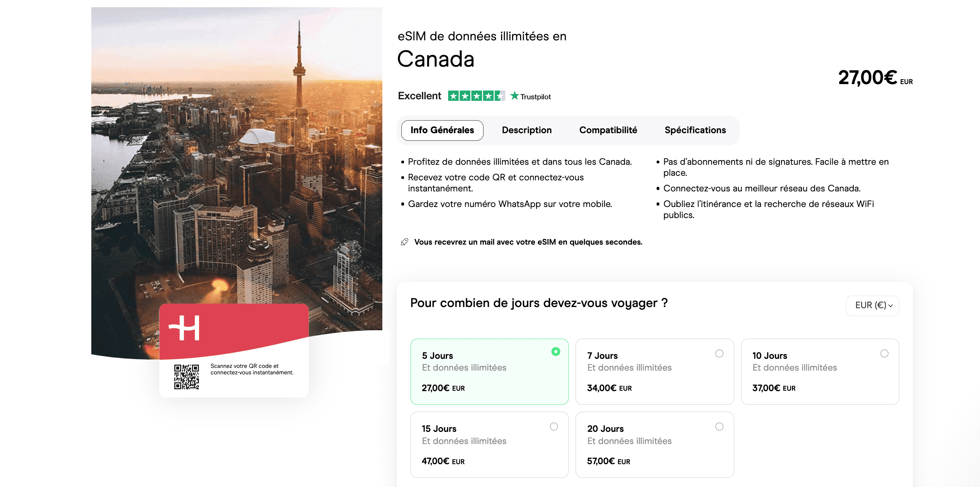Click 'Vous recevrez un mail' notice text
Viewport: 980px width, 487px height.
pyautogui.click(x=528, y=242)
